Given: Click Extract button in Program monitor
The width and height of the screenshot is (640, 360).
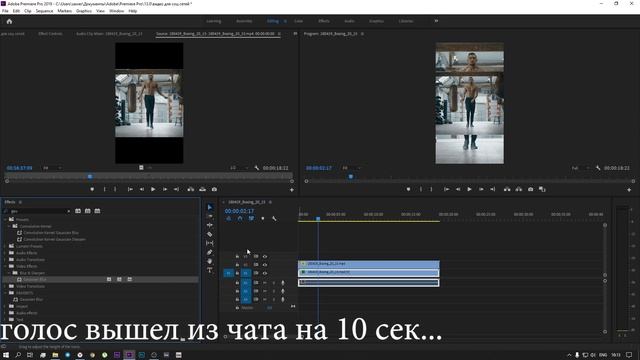Looking at the screenshot, I should click(518, 189).
